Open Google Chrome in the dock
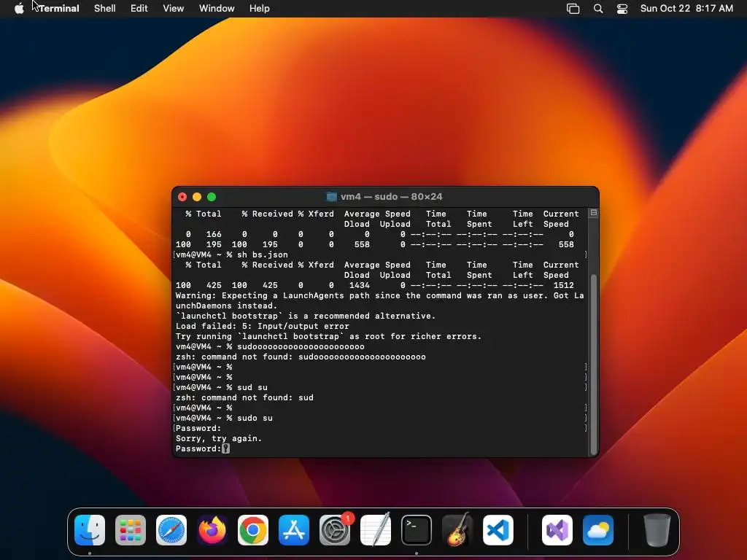 click(x=253, y=530)
